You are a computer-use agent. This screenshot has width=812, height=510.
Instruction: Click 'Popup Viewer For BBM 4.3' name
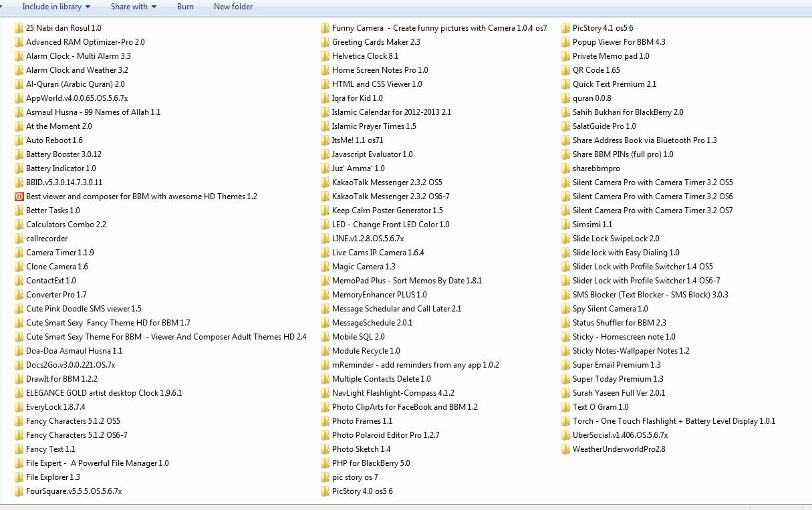point(619,42)
